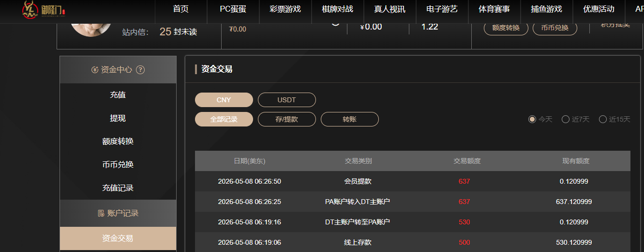644x252 pixels.
Task: Click the 交易类别 column header
Action: pos(358,161)
